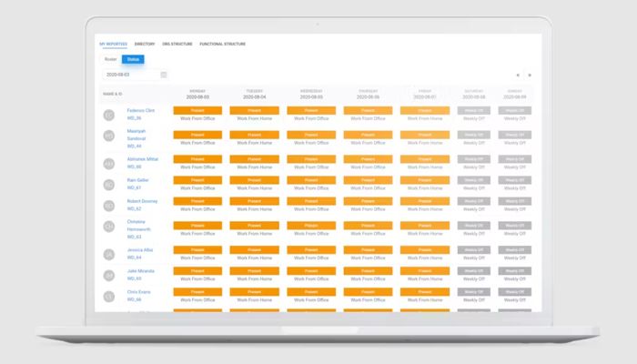Open Rain Geller's profile link
This screenshot has width=637, height=364.
coord(137,180)
